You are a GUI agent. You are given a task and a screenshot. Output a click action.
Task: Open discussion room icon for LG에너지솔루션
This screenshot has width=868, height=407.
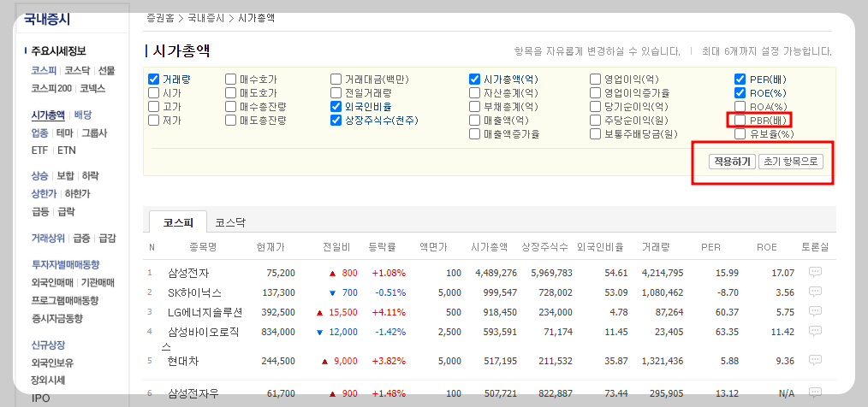tap(815, 311)
